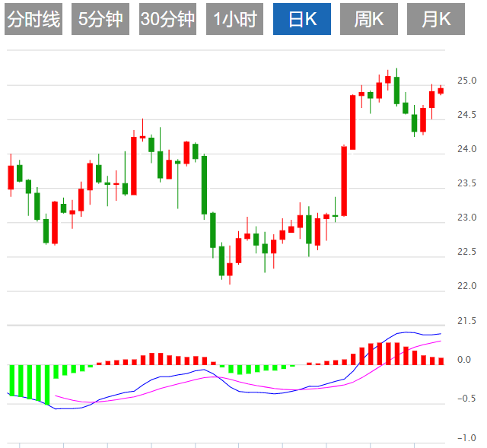Click the 25.0 price axis label
Viewport: 487px width, 448px height.
(466, 81)
